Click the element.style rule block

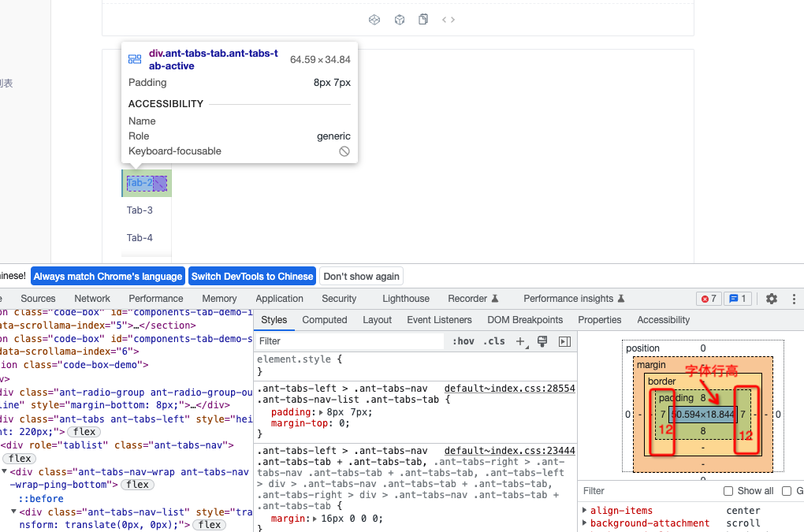(x=415, y=365)
